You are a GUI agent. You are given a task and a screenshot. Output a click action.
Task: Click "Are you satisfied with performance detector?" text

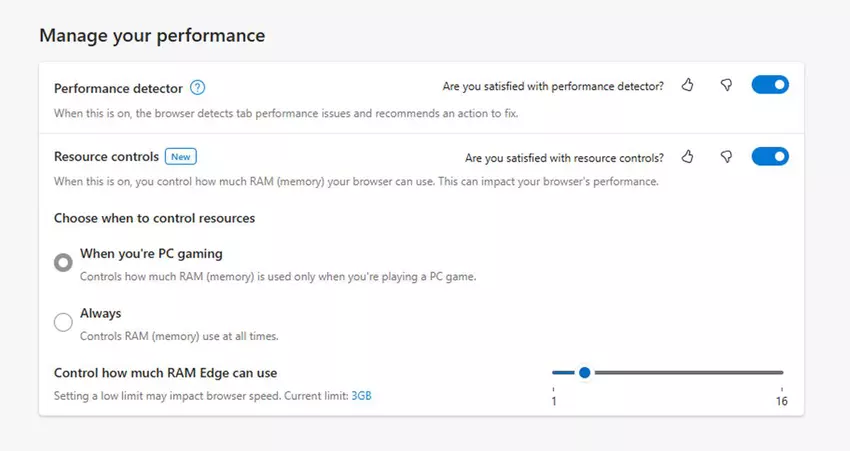[553, 87]
